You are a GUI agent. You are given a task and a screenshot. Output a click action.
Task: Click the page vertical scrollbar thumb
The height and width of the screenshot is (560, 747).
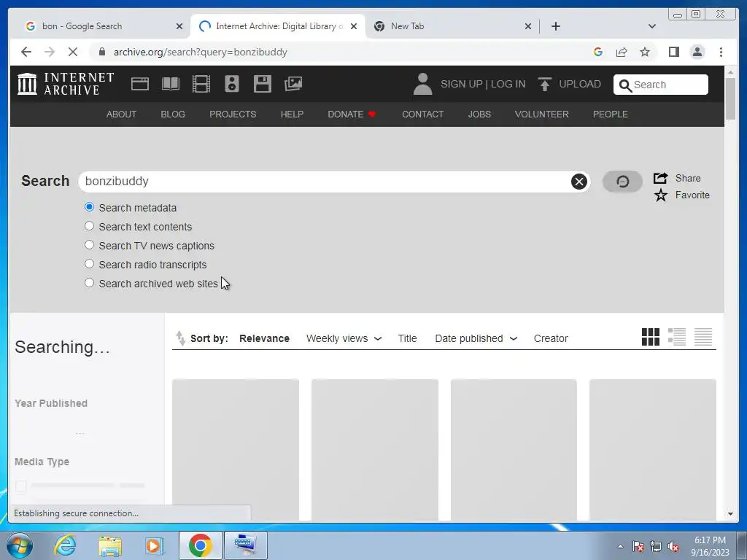(730, 98)
